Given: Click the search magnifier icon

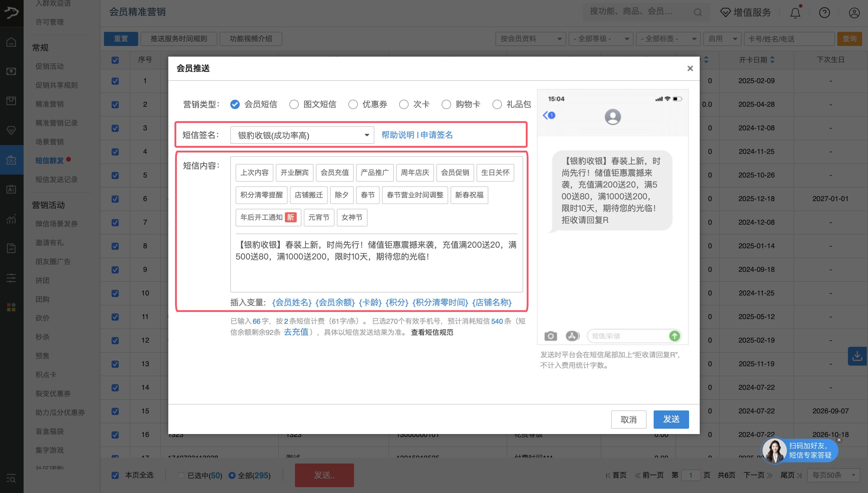Looking at the screenshot, I should 698,12.
